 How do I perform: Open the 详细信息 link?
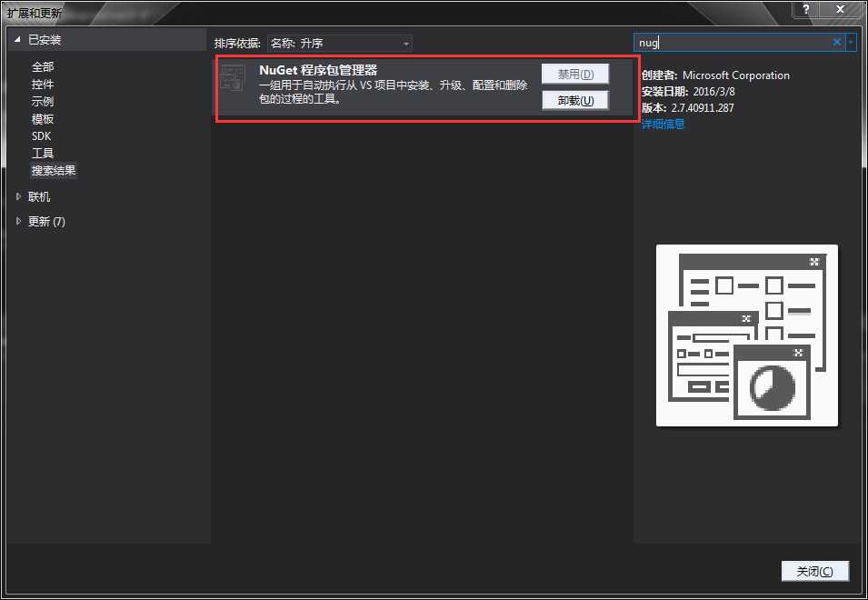(663, 124)
